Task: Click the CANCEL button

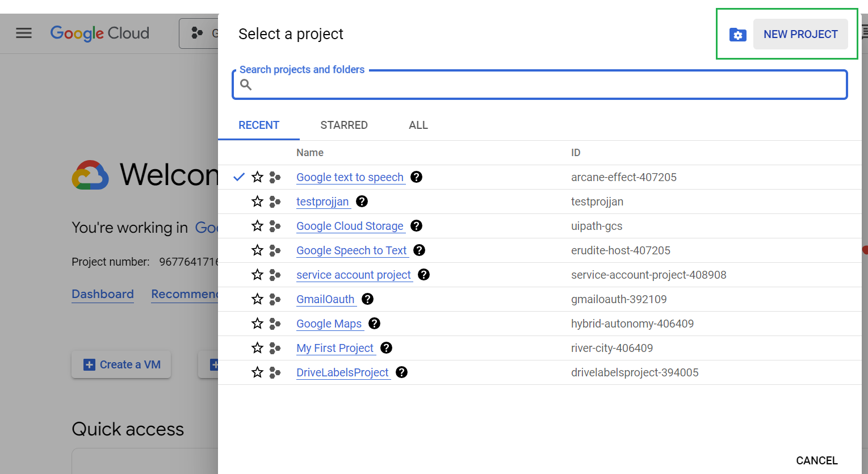Action: [x=816, y=460]
